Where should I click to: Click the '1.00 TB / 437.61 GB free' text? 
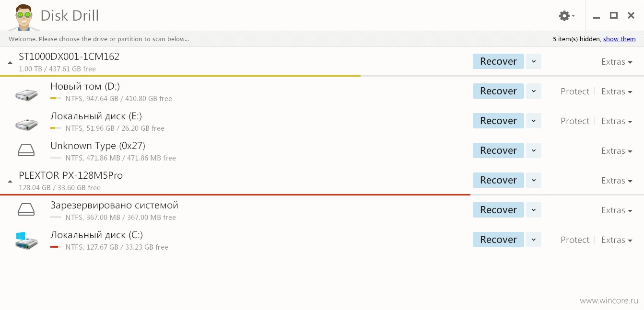point(57,69)
